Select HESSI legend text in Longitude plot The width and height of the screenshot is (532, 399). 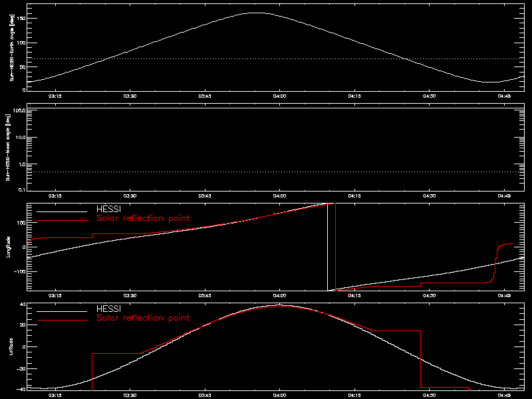(x=108, y=209)
